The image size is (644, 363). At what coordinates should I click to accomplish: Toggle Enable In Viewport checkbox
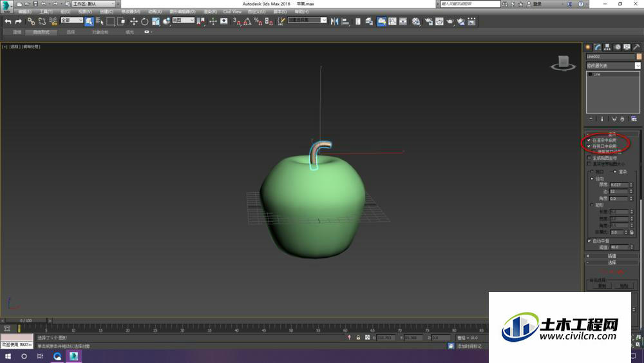589,146
